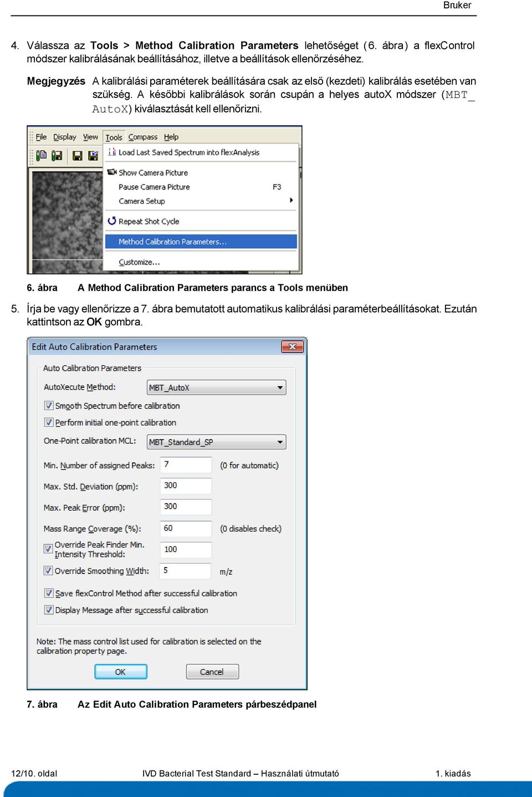Toggle the Override Smoothing Width checkbox
Viewport: 532px width, 797px height.
coord(48,570)
